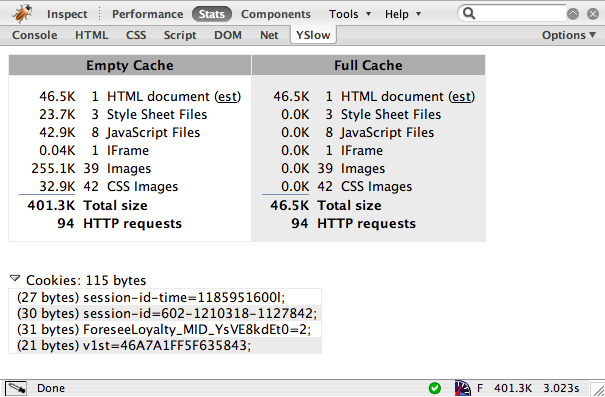The height and width of the screenshot is (397, 605).
Task: Click the 3.023s load time in status bar
Action: pyautogui.click(x=561, y=388)
